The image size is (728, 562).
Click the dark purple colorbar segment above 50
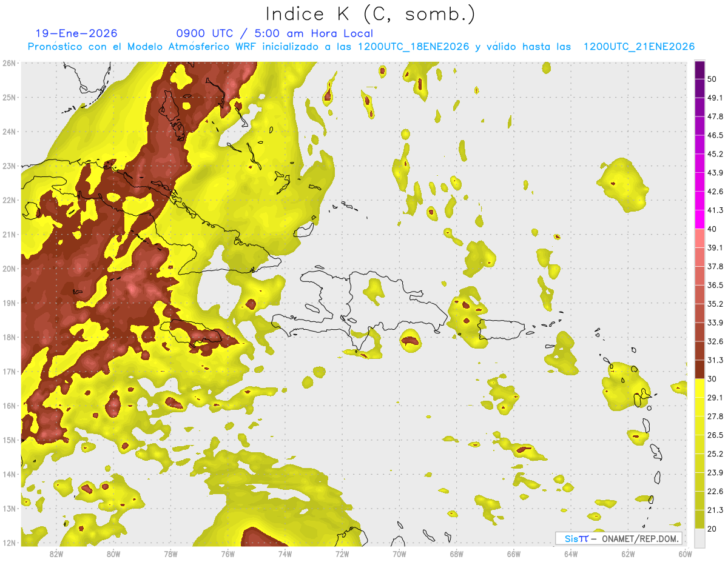click(x=699, y=70)
